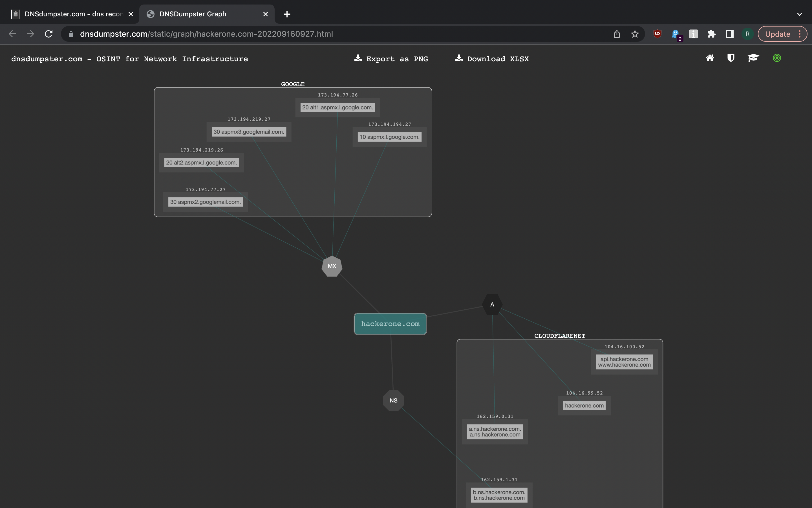812x508 pixels.
Task: Close the DNSDumpster Graph tab
Action: (x=265, y=14)
